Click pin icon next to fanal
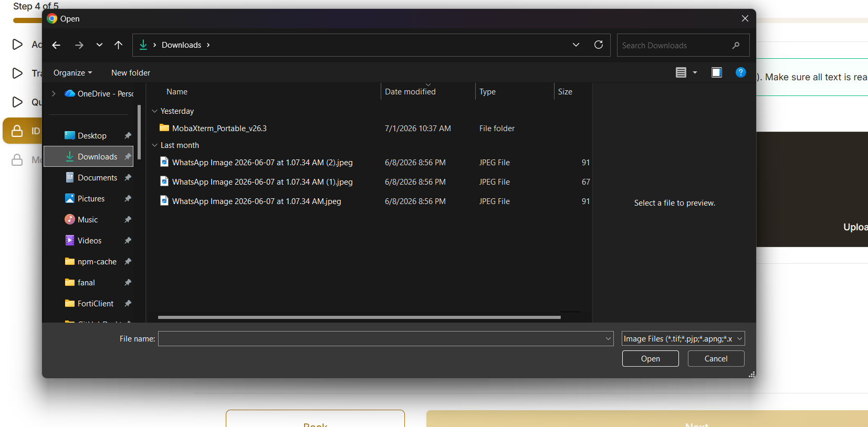Image resolution: width=868 pixels, height=427 pixels. point(128,283)
